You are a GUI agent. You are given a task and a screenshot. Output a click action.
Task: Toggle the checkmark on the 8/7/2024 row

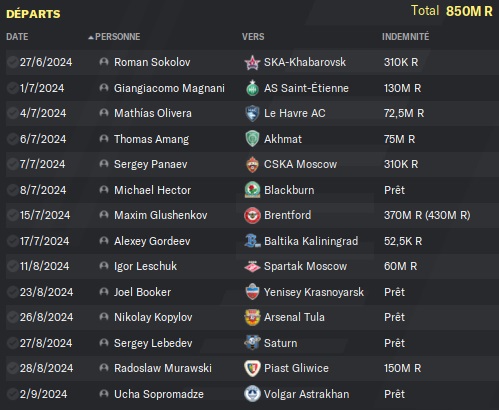point(13,190)
